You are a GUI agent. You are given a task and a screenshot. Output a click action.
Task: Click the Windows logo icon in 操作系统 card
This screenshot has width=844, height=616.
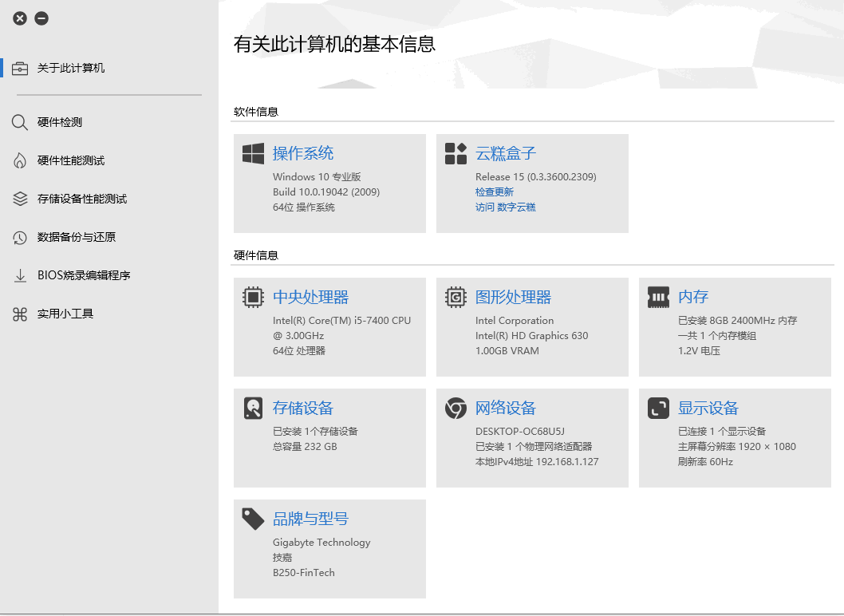[253, 153]
